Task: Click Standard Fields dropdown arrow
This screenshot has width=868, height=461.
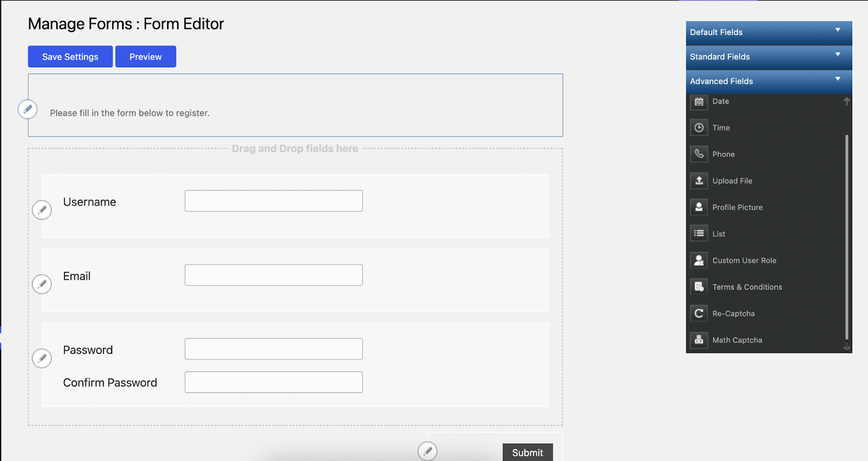Action: click(838, 54)
